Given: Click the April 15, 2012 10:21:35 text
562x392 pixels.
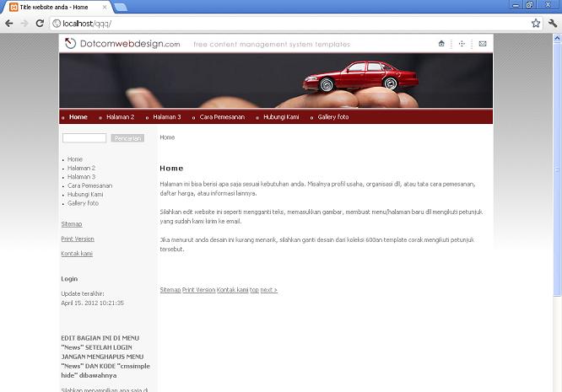Looking at the screenshot, I should click(93, 303).
